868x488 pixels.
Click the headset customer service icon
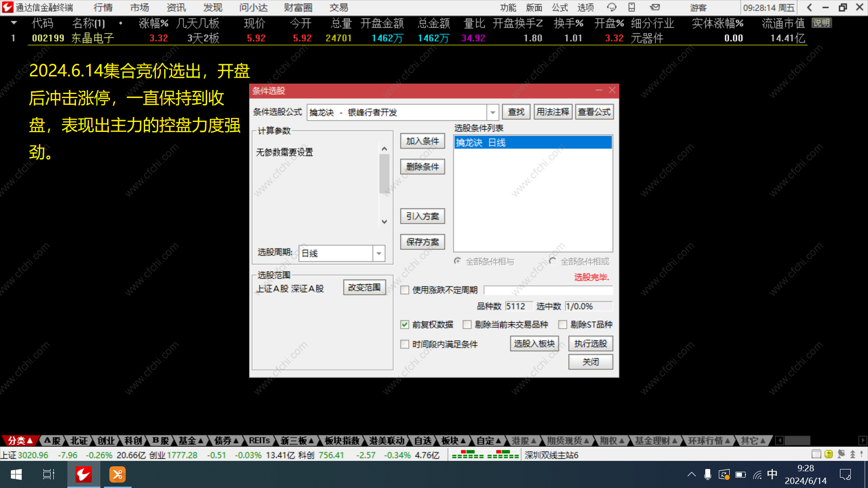pos(611,7)
